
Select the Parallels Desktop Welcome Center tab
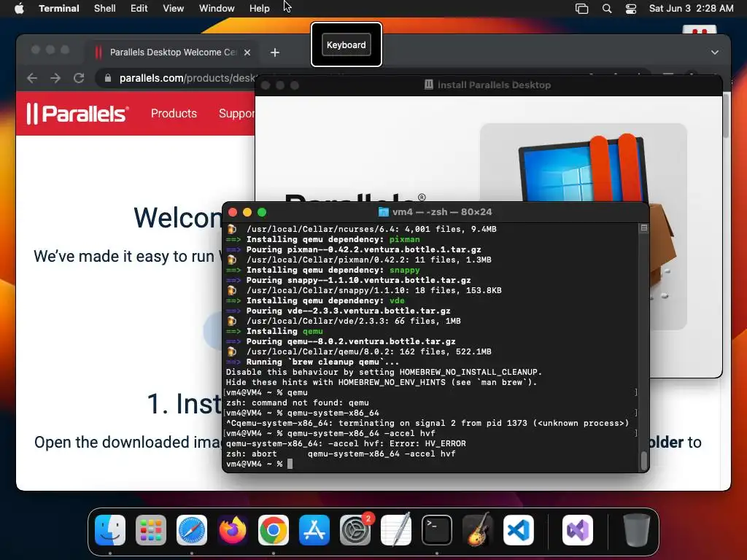click(172, 52)
